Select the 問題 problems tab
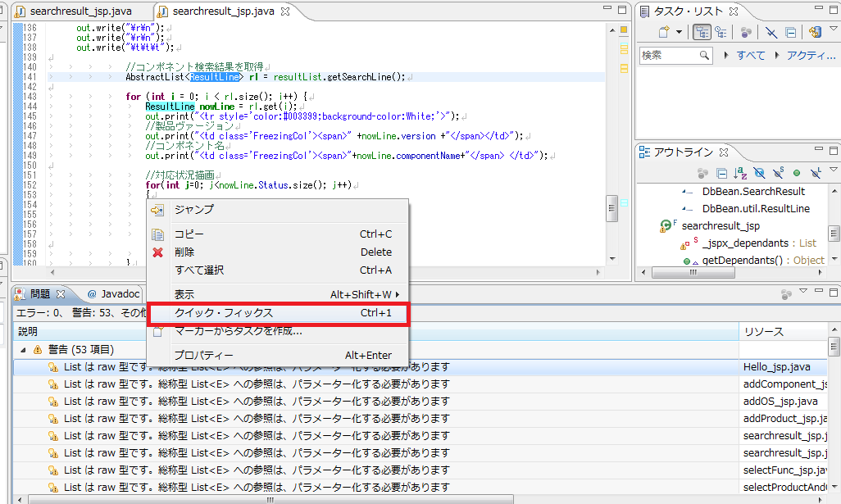This screenshot has height=504, width=841. tap(39, 294)
